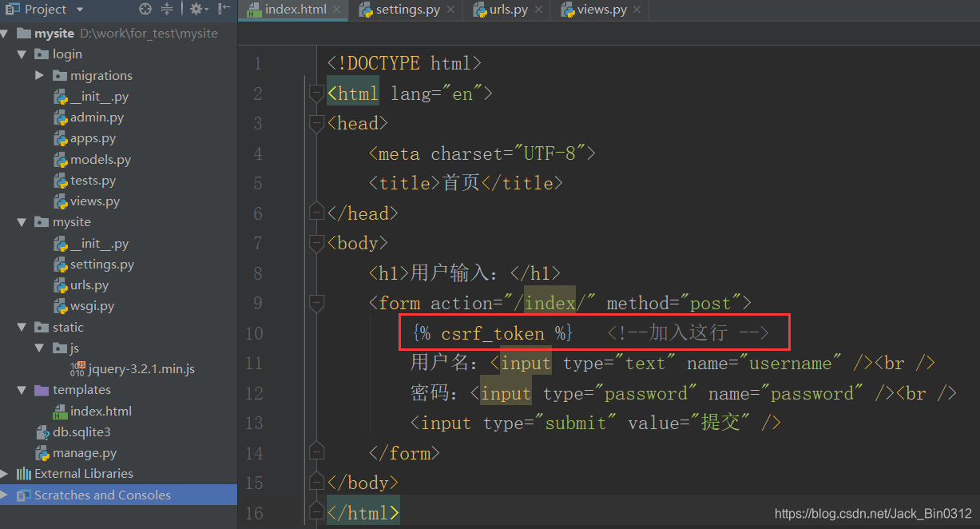Click the collapse all icon in Project toolbar

pos(167,9)
